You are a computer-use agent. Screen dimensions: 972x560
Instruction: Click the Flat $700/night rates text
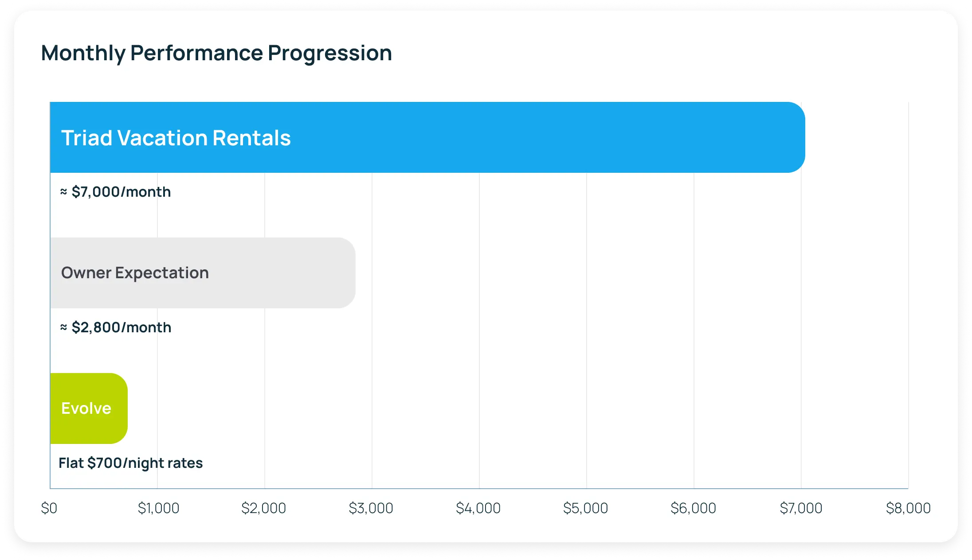[x=131, y=463]
